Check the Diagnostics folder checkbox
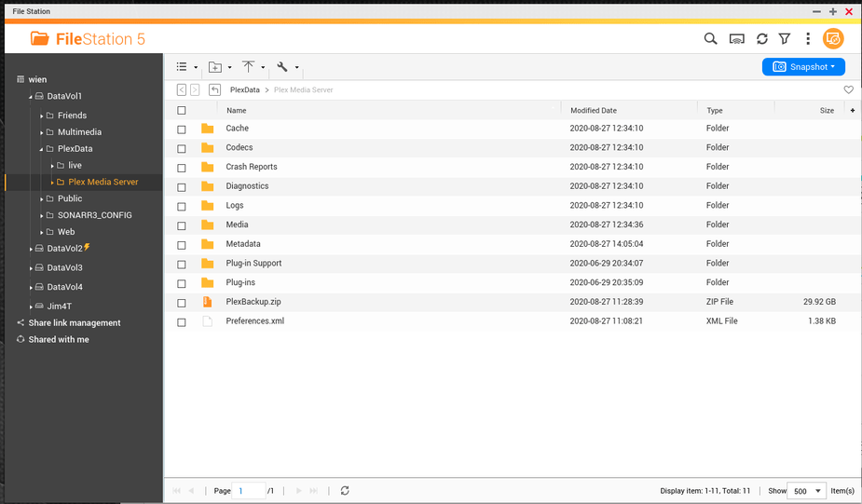This screenshot has height=504, width=862. [182, 187]
